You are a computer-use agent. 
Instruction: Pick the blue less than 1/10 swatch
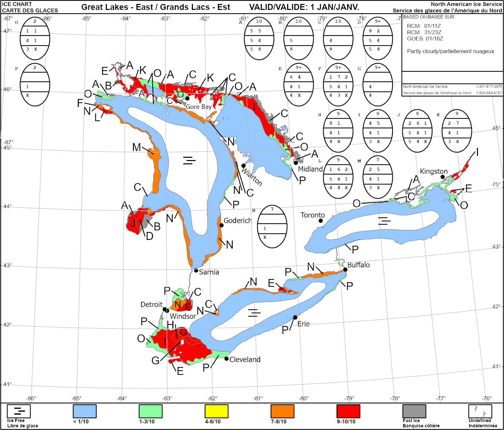[85, 411]
